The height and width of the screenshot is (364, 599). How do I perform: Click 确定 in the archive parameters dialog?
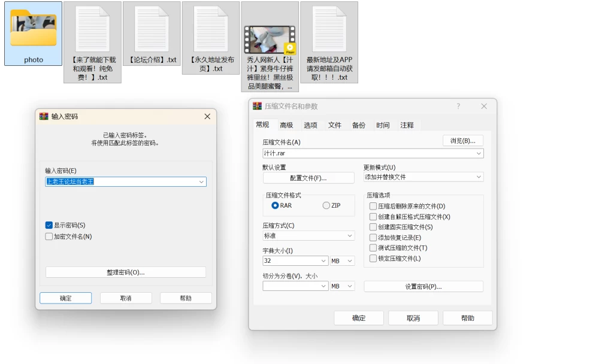pyautogui.click(x=359, y=318)
